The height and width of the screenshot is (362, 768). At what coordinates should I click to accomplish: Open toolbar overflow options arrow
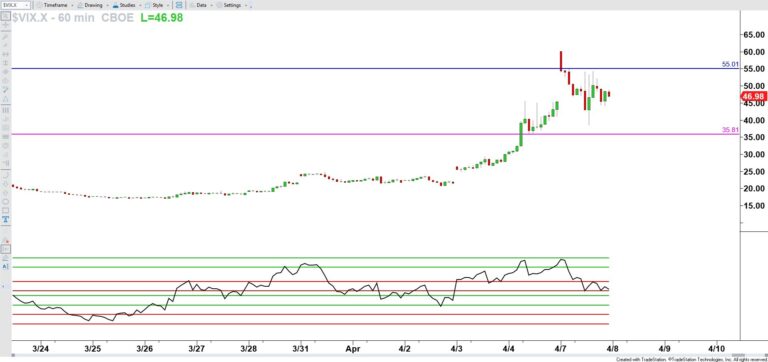pyautogui.click(x=251, y=6)
